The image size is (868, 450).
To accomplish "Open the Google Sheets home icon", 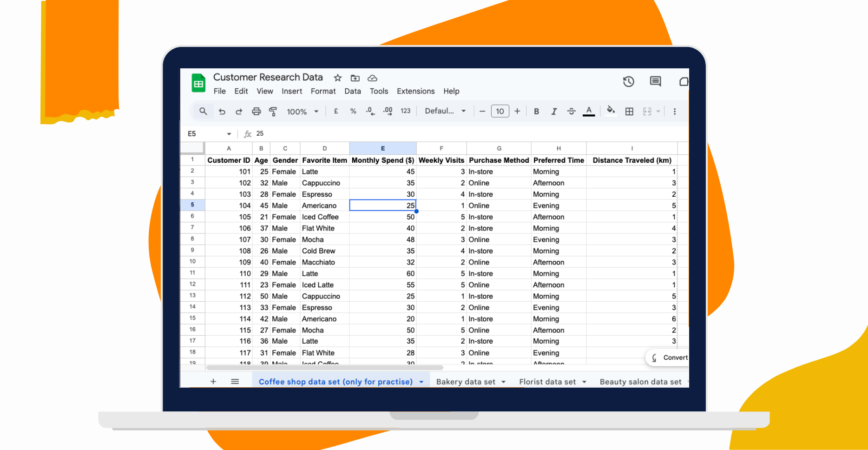I will point(198,84).
